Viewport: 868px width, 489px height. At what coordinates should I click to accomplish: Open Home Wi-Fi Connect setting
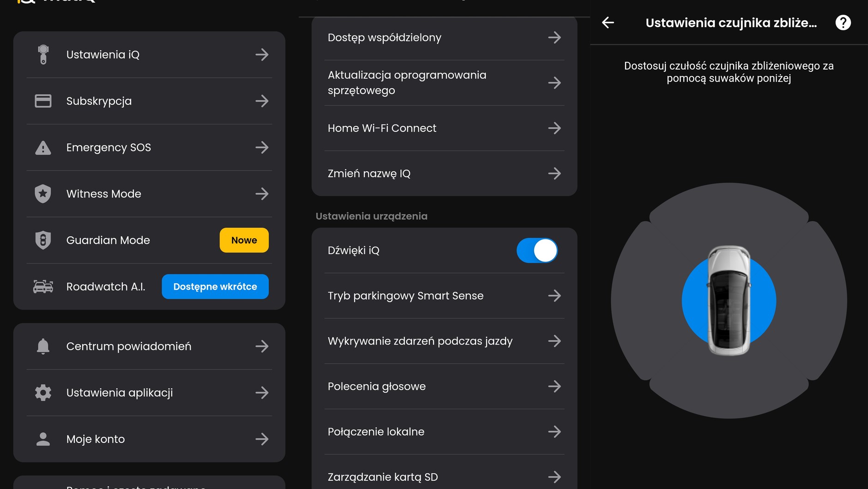[x=444, y=128]
